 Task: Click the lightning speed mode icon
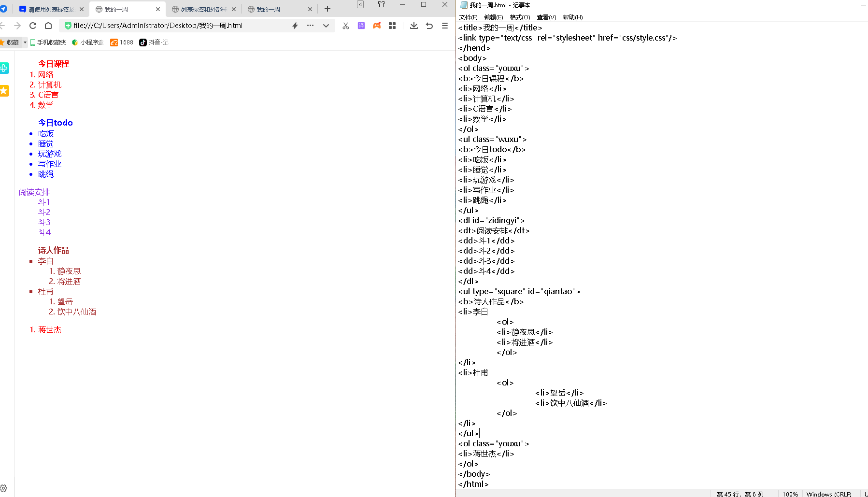tap(295, 26)
